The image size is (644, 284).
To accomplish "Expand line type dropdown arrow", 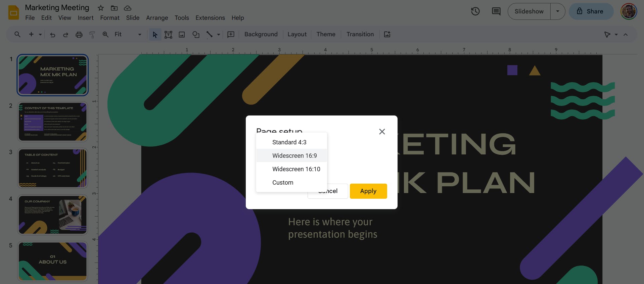I will coord(219,34).
